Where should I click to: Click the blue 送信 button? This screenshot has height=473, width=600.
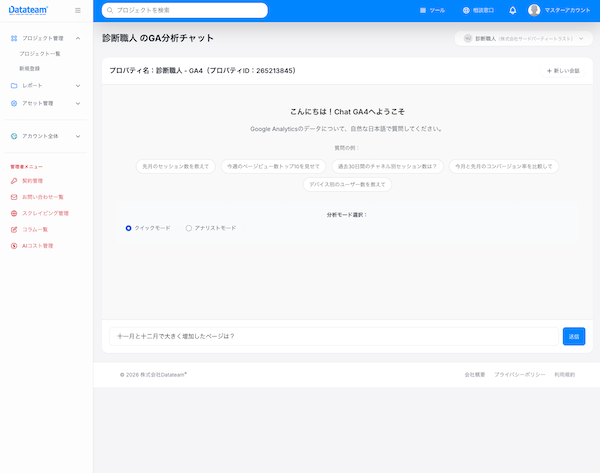pos(574,336)
